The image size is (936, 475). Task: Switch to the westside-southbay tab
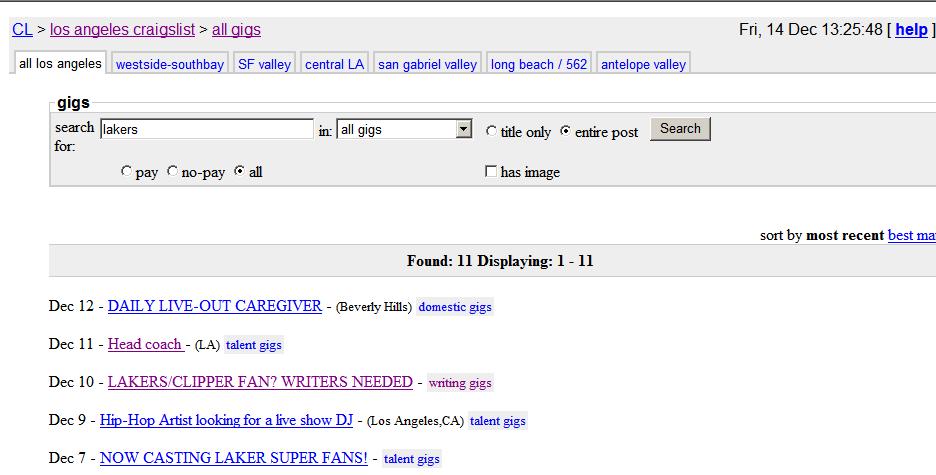tap(170, 64)
